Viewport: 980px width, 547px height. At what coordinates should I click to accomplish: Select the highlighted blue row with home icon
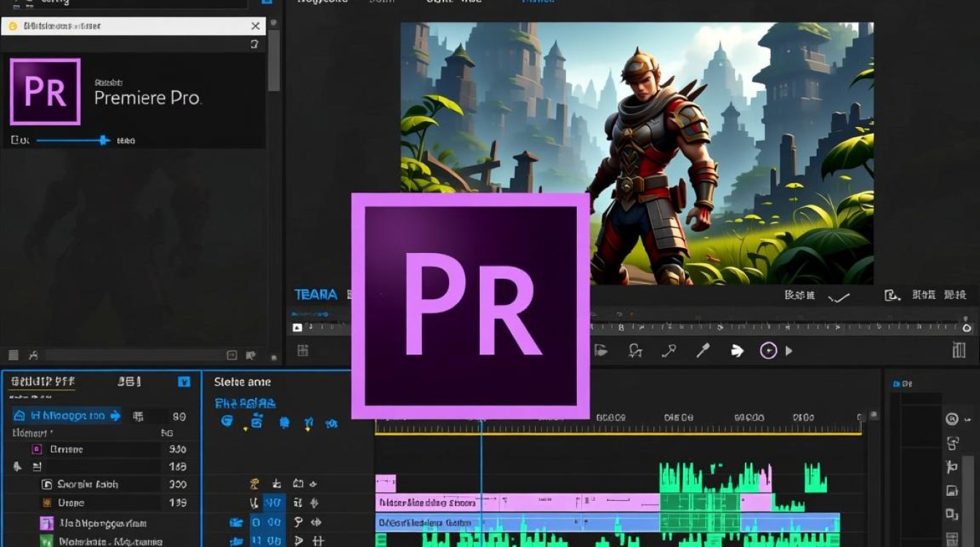pyautogui.click(x=66, y=416)
